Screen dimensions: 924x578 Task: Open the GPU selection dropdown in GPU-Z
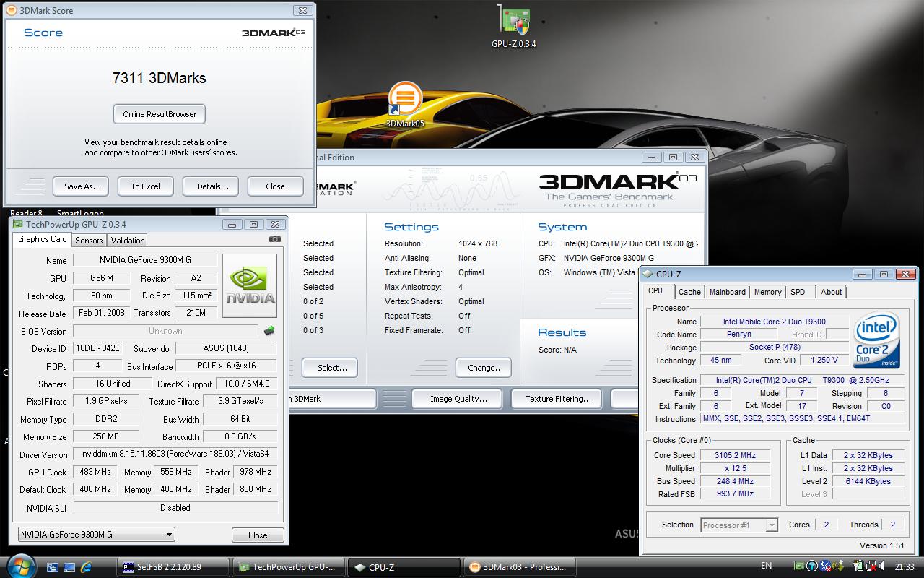[x=96, y=535]
